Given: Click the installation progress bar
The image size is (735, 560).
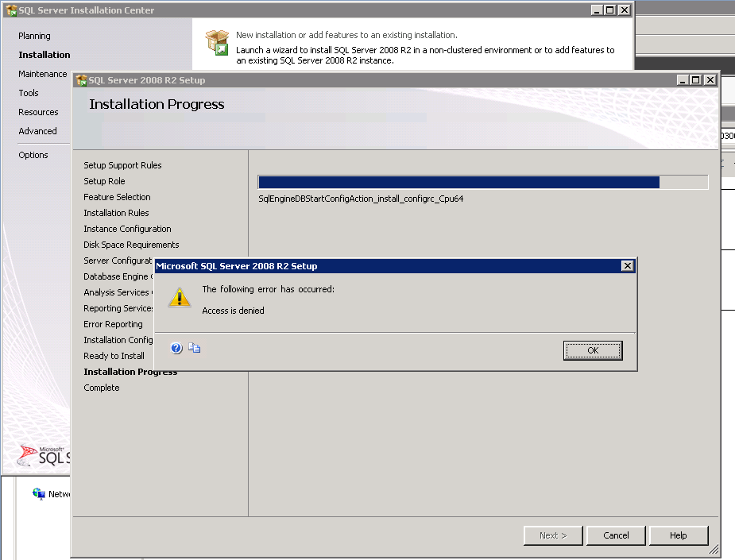Looking at the screenshot, I should (x=483, y=182).
